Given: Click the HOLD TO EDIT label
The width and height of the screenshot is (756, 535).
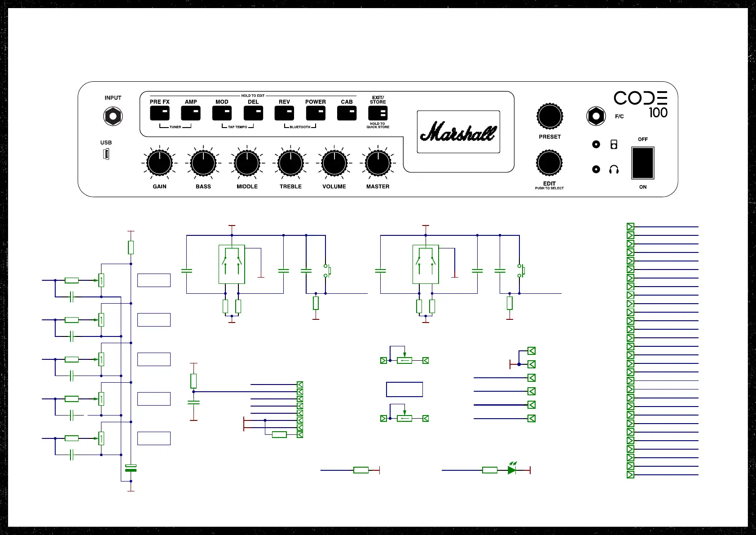Looking at the screenshot, I should [253, 96].
